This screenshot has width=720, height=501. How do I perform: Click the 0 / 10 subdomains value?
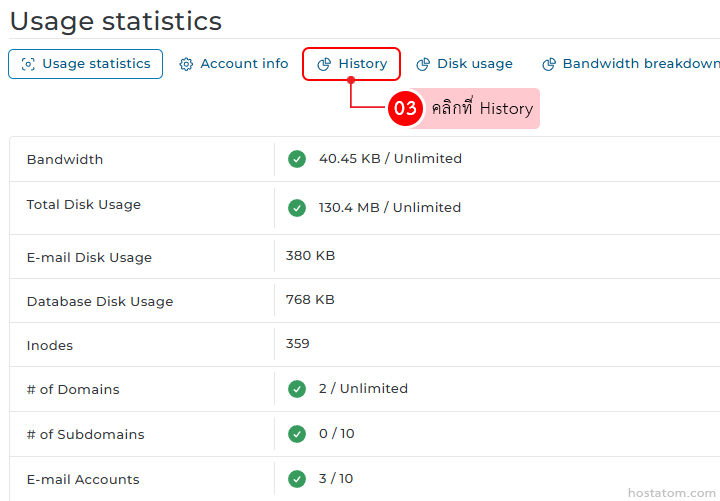click(x=337, y=433)
